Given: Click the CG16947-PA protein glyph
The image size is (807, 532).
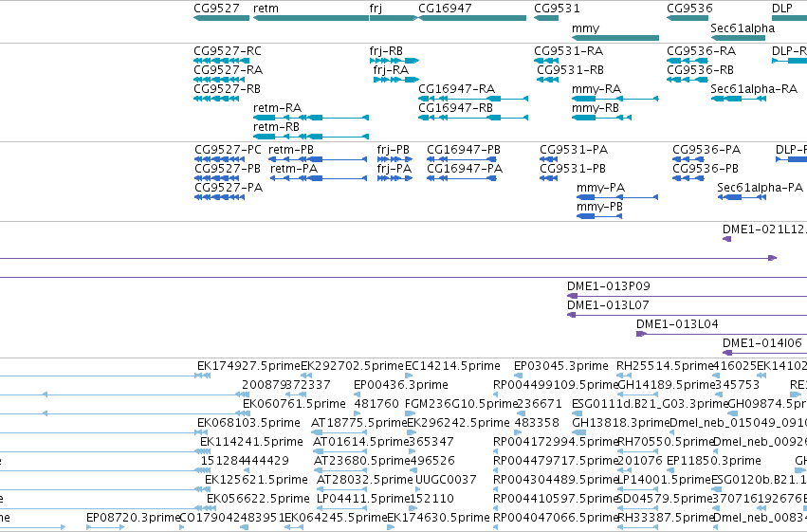Looking at the screenshot, I should [462, 178].
